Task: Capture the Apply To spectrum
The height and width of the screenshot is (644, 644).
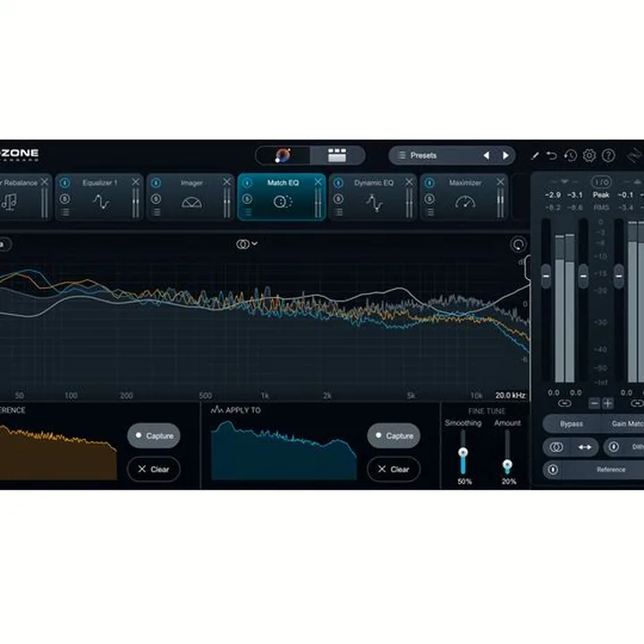Action: (x=394, y=436)
